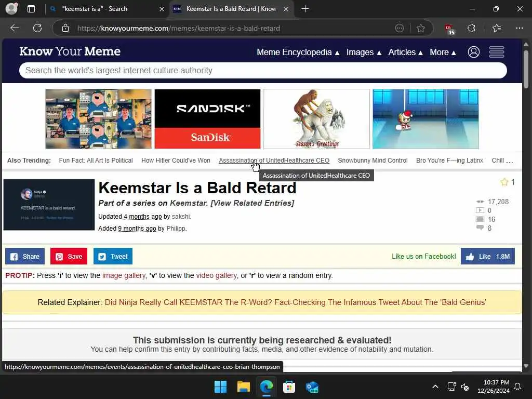The image size is (532, 399).
Task: Expand the Images menu
Action: [x=364, y=52]
